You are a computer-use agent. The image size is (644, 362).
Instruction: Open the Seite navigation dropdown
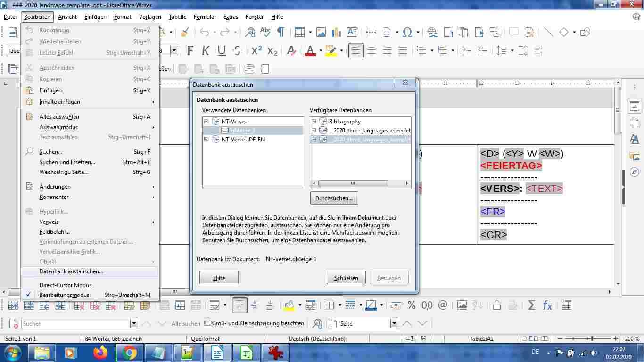point(395,324)
